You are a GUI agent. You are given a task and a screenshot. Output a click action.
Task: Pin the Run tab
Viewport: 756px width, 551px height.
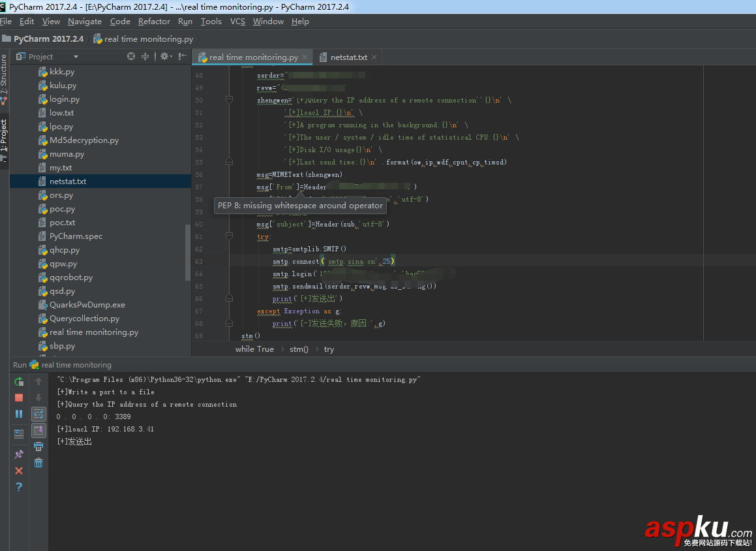[x=19, y=454]
